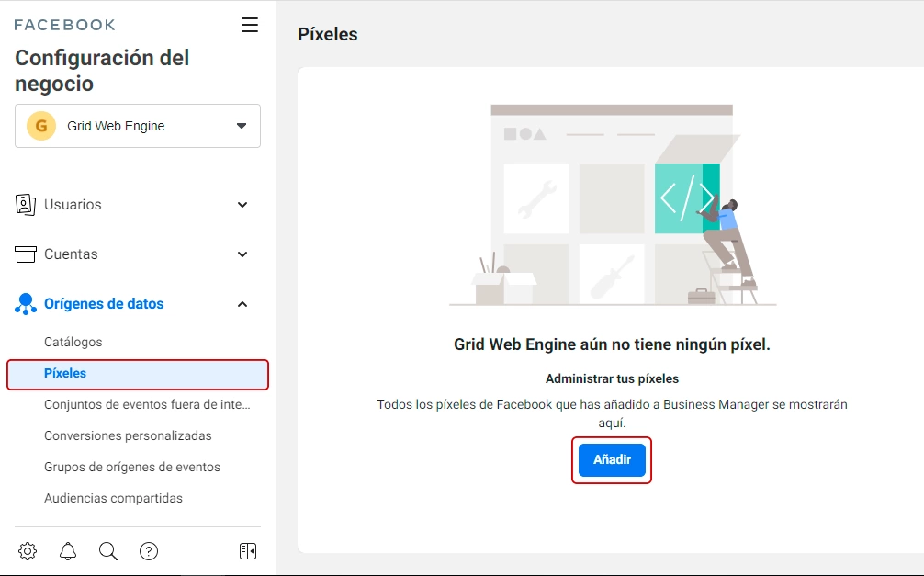Image resolution: width=924 pixels, height=576 pixels.
Task: Click the Configuración del negocio title
Action: [x=102, y=71]
